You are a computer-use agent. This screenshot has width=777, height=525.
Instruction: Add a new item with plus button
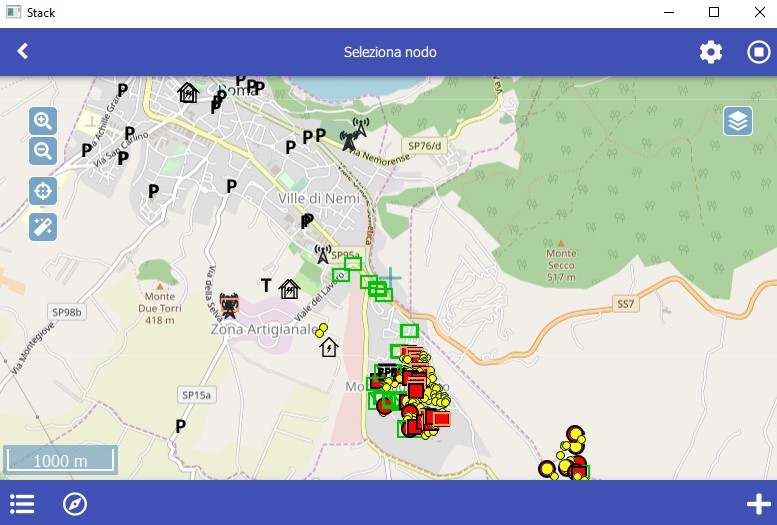coord(758,504)
